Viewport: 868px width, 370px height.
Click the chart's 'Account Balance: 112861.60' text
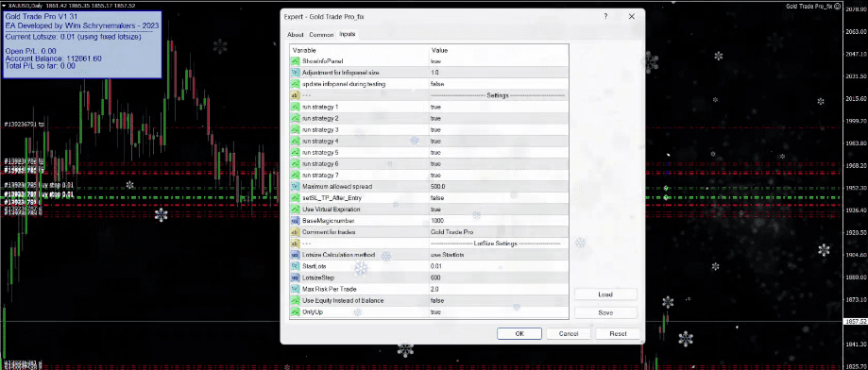[x=53, y=59]
